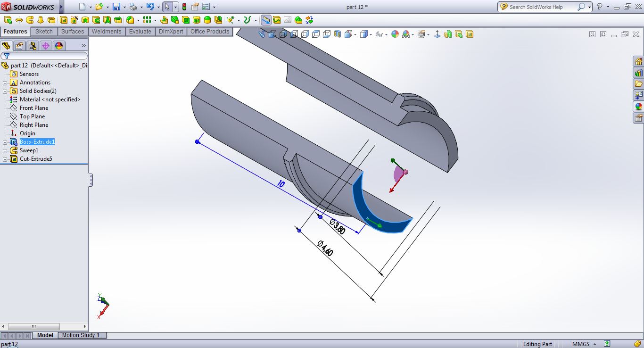Open SolidWorks Resources home icon in task pane

point(638,62)
